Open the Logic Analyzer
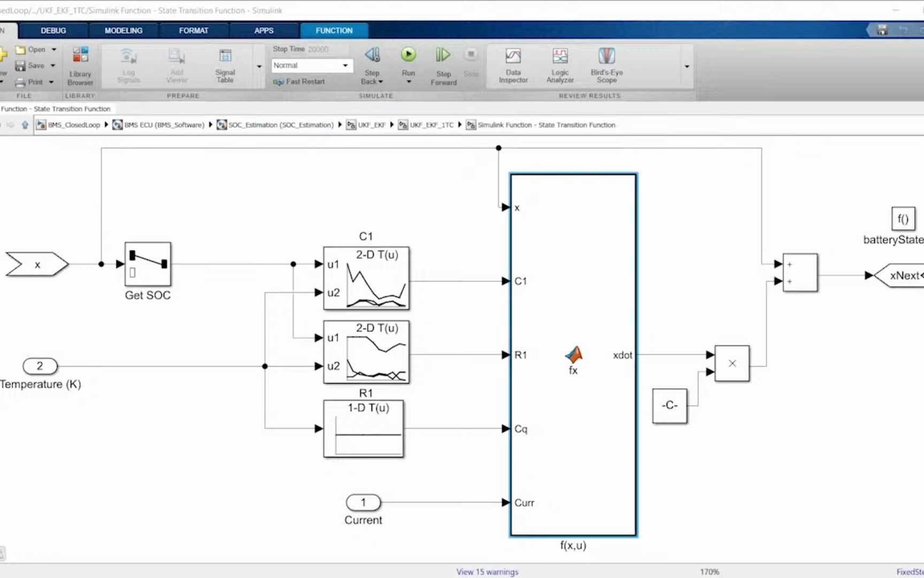 tap(560, 66)
